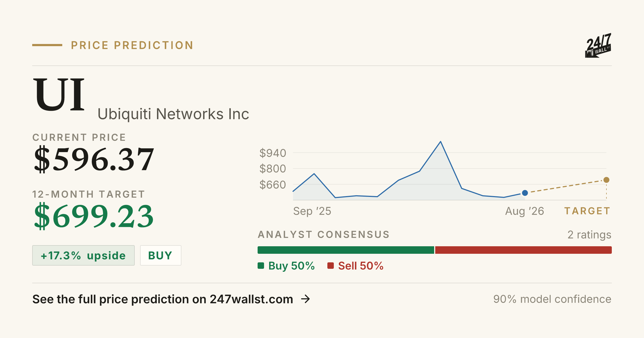Click the Aug '26 axis label
Screen dimensions: 644x338
[525, 211]
